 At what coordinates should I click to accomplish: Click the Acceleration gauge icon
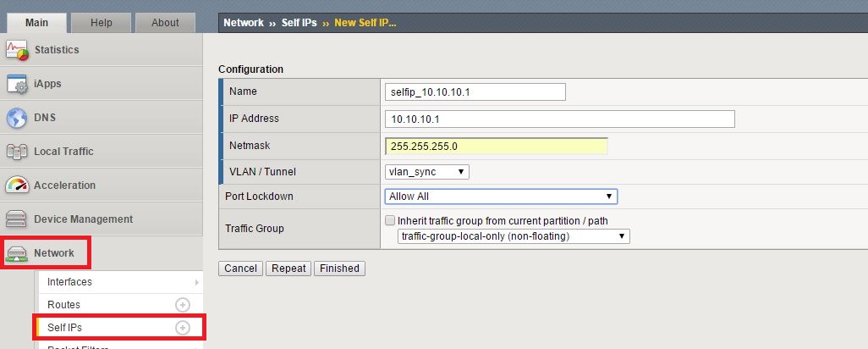pyautogui.click(x=18, y=186)
